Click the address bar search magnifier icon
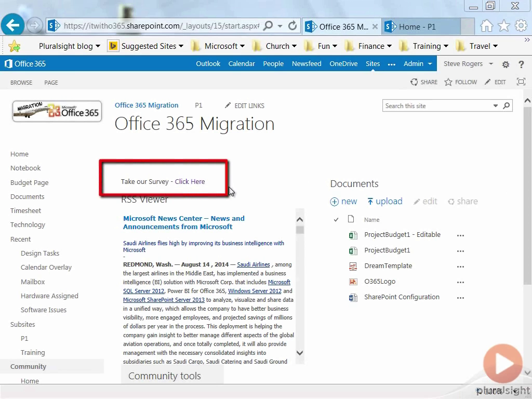 pyautogui.click(x=268, y=26)
